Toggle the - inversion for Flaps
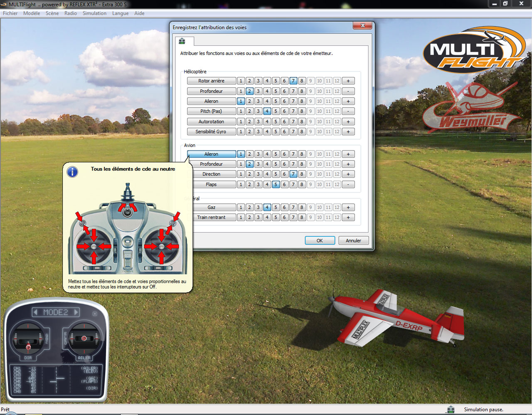532x415 pixels. [x=348, y=184]
